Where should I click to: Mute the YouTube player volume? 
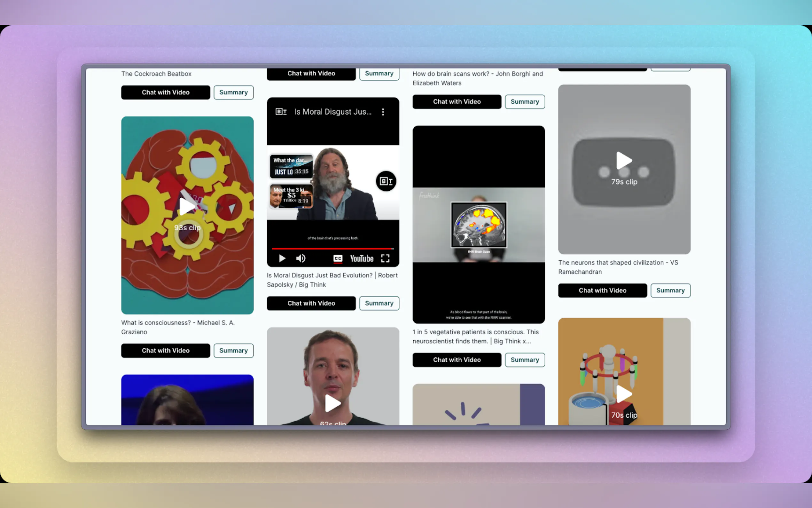[301, 258]
